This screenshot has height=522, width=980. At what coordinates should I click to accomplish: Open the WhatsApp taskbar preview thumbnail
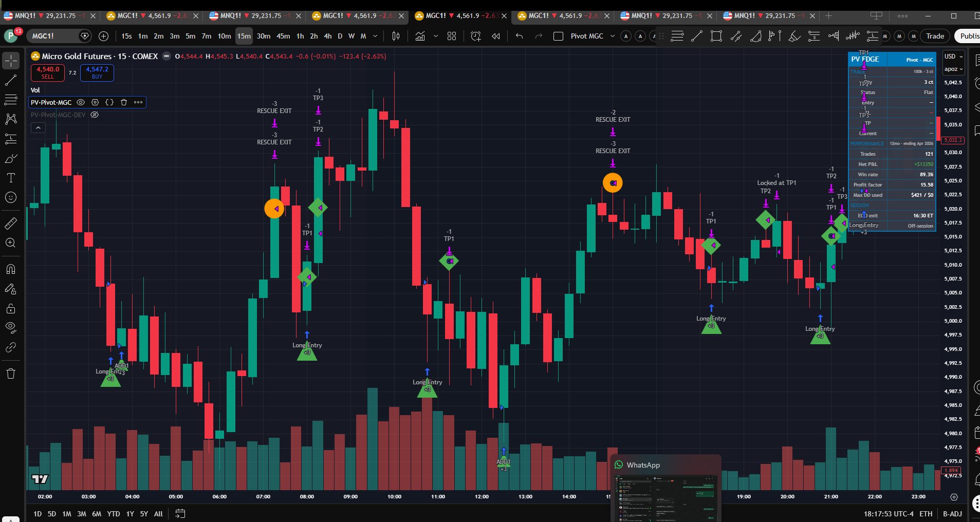665,497
